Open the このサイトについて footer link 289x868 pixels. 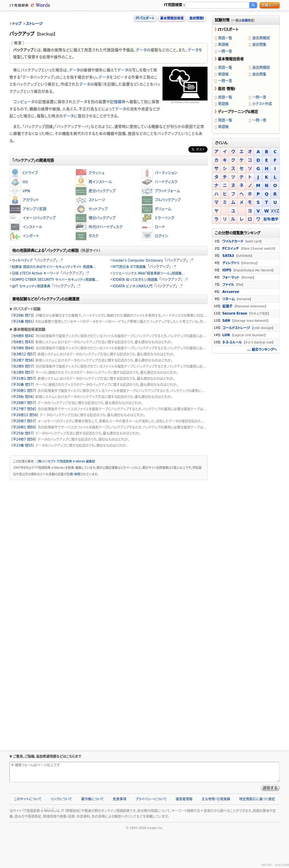click(x=28, y=799)
